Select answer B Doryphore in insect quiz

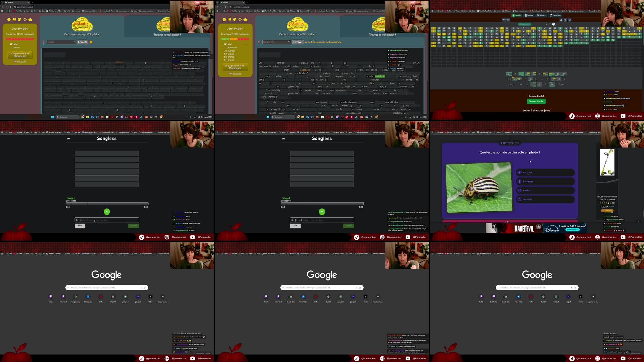pyautogui.click(x=545, y=182)
